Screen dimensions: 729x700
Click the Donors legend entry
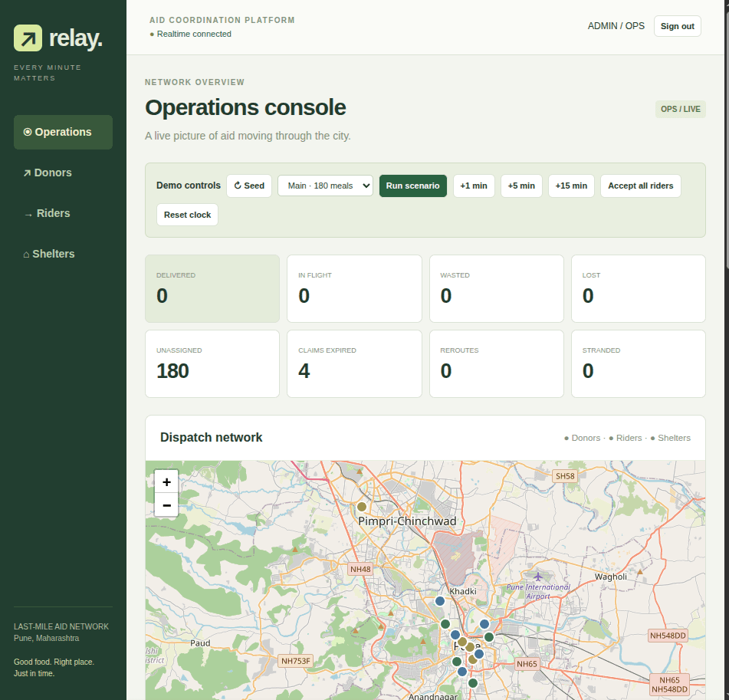click(582, 438)
